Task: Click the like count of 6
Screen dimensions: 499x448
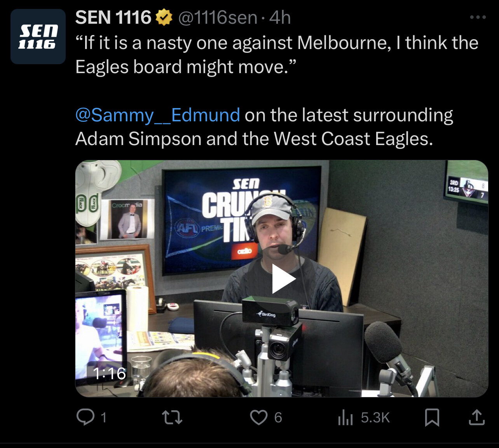Action: [x=278, y=418]
